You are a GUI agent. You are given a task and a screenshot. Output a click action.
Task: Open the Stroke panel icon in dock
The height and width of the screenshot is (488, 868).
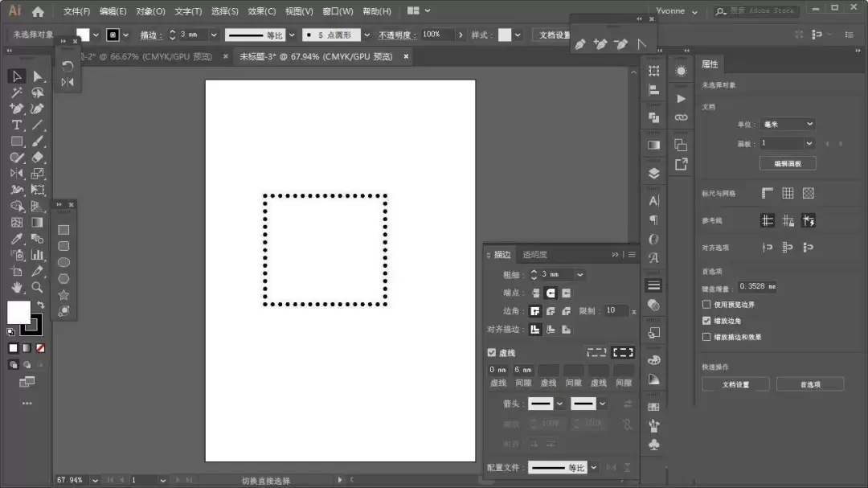coord(653,285)
